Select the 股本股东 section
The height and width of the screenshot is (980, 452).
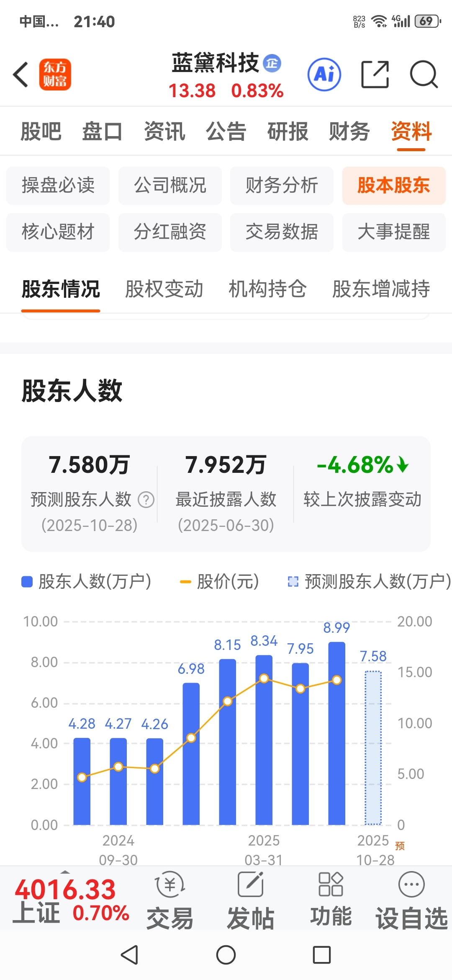(x=394, y=186)
